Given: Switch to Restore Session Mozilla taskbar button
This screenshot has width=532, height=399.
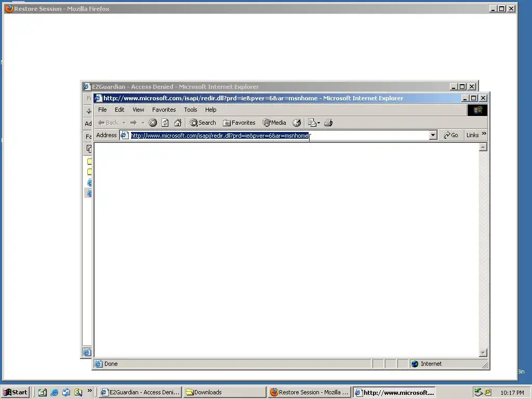Looking at the screenshot, I should 309,392.
